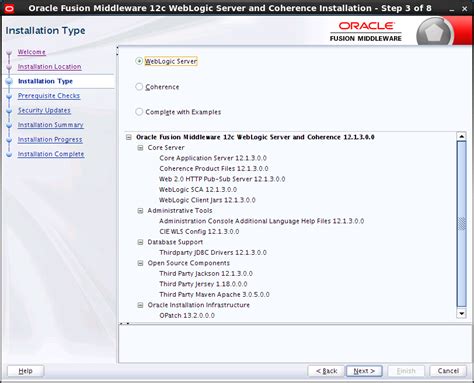Screen dimensions: 474x383
Task: Collapse the Core Server tree node
Action: click(140, 148)
